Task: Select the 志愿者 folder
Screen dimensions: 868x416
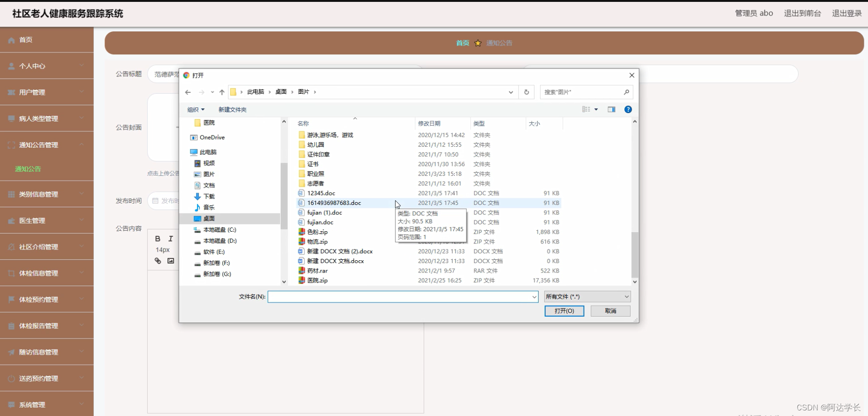Action: point(315,183)
